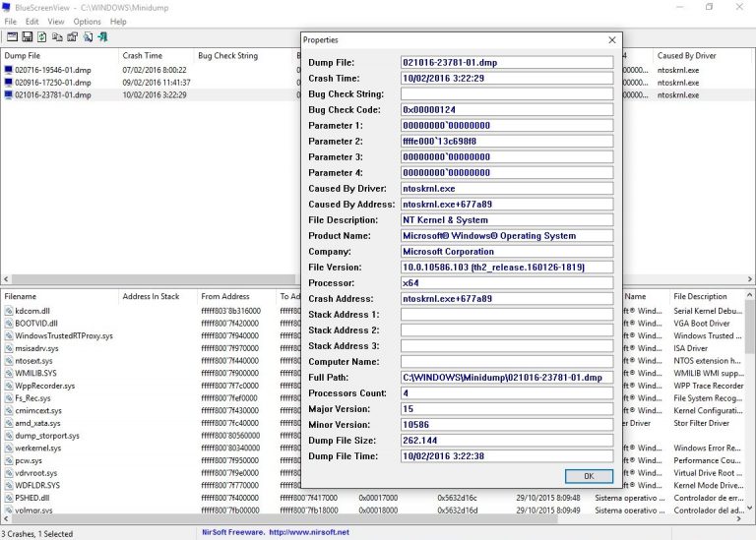This screenshot has height=540, width=756.
Task: Select the WDFLDR.SYS row
Action: [374, 486]
